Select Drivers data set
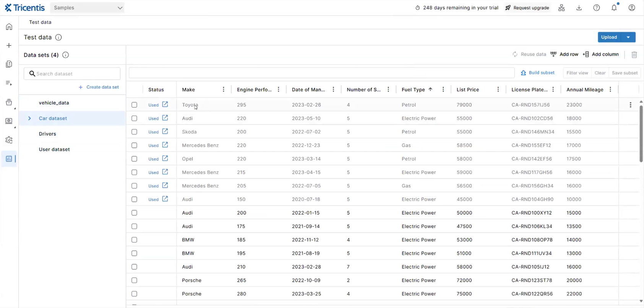Viewport: 644px width, 308px height. (x=47, y=134)
